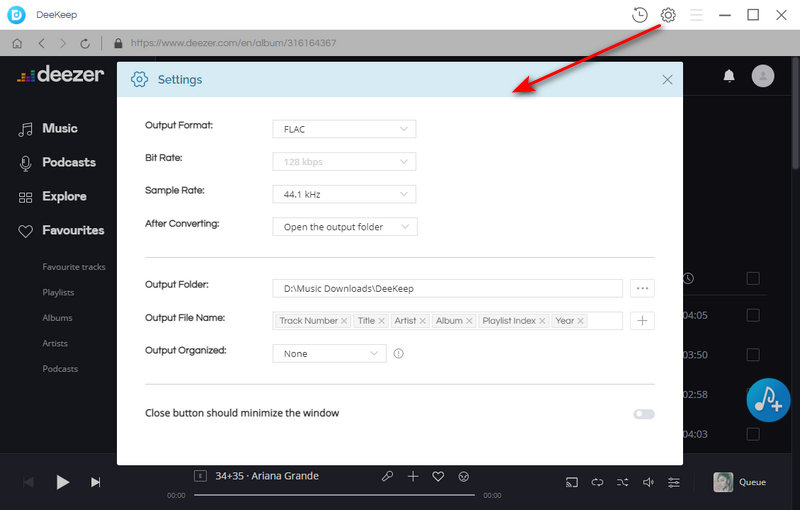The width and height of the screenshot is (800, 510).
Task: Toggle repeat mode in player
Action: point(597,482)
